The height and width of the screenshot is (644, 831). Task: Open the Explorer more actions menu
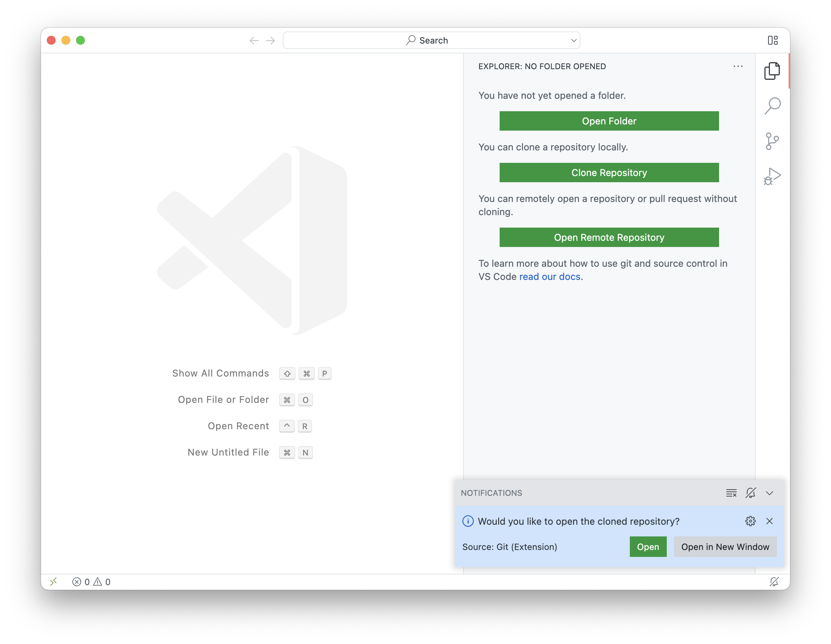tap(738, 66)
